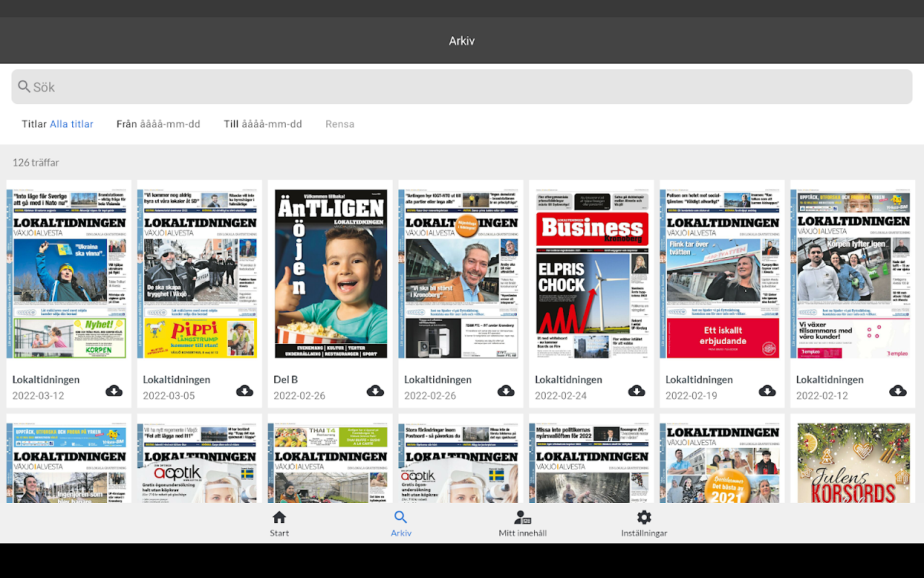The image size is (924, 578).
Task: Download the Lokaltidningen 2022-03-12 issue
Action: point(113,391)
